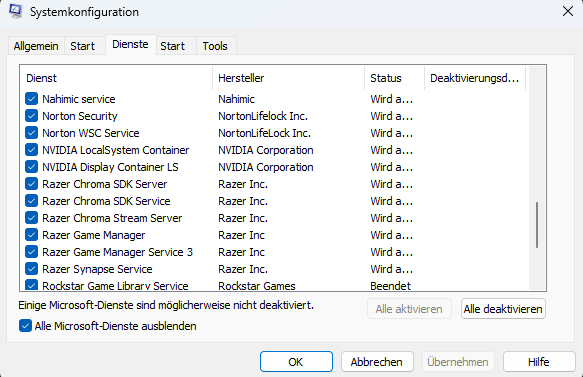Uncheck Razer Chroma SDK Server checkbox

coord(32,184)
